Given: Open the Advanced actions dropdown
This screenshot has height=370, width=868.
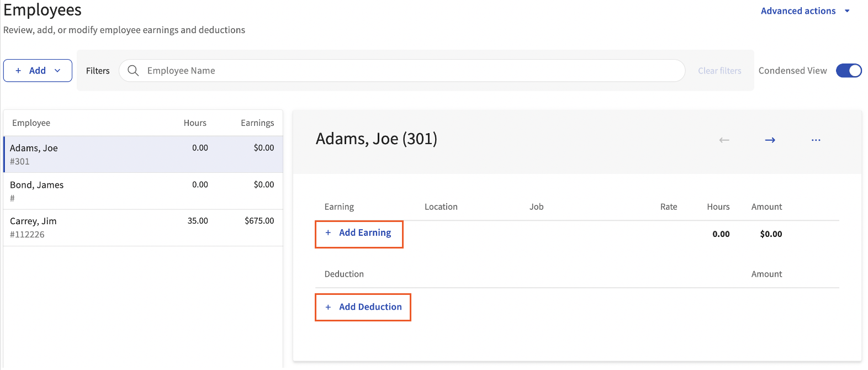Looking at the screenshot, I should 798,11.
